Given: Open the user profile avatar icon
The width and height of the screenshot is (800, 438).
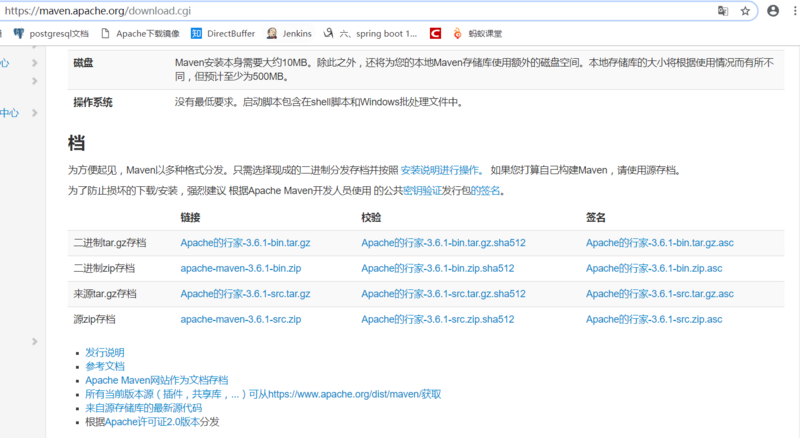Looking at the screenshot, I should pyautogui.click(x=773, y=11).
